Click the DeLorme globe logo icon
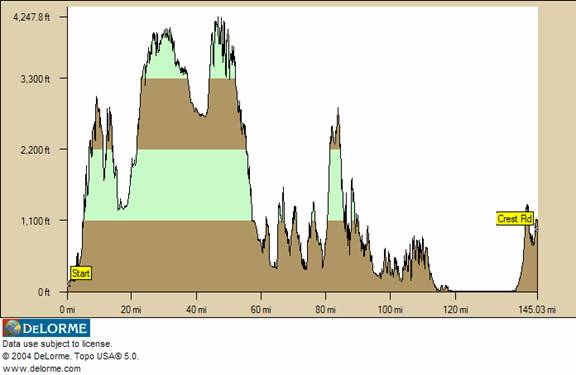 click(12, 328)
